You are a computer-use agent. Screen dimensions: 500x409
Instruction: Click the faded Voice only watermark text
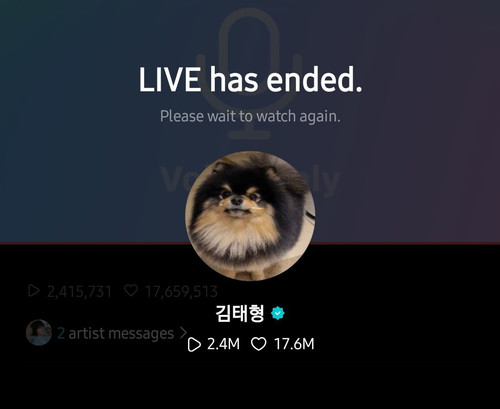click(250, 180)
